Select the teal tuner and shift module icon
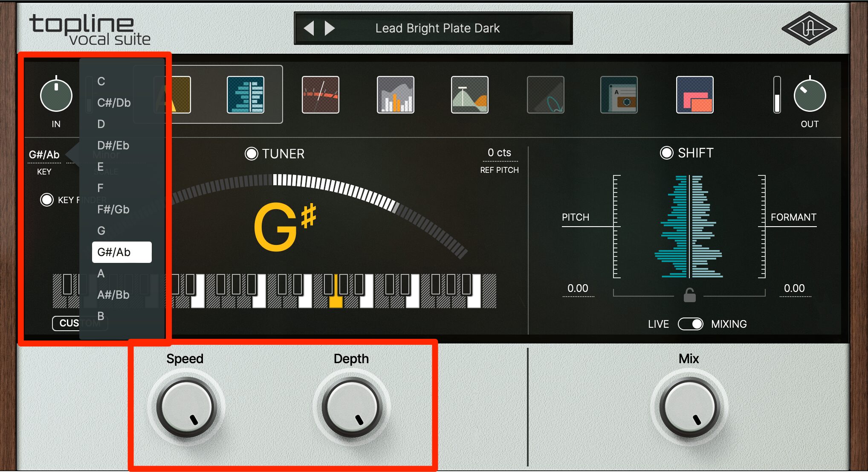The width and height of the screenshot is (868, 472). [x=246, y=95]
